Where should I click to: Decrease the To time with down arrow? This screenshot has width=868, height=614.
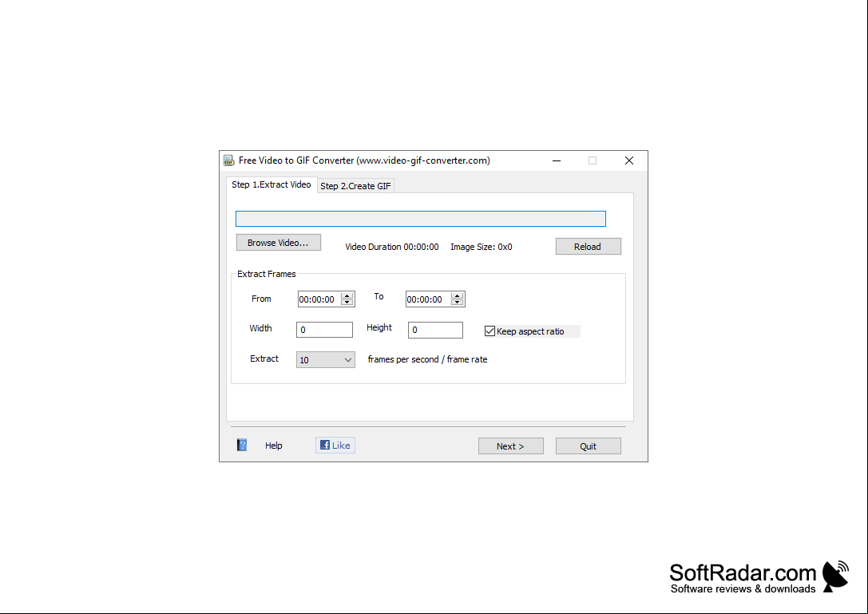[457, 303]
